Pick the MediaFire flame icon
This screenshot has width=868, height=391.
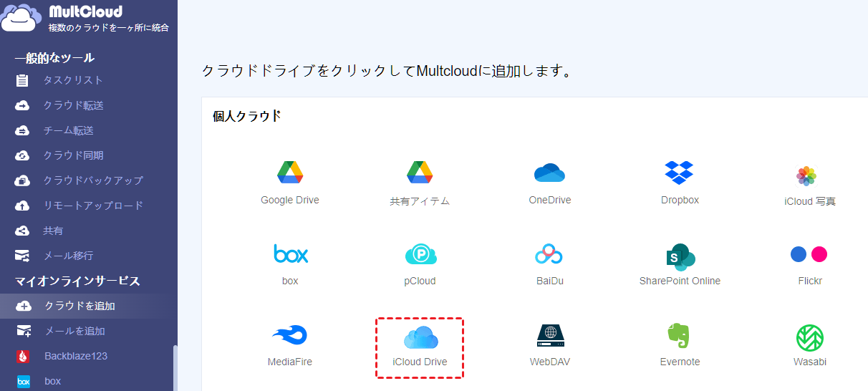point(289,335)
